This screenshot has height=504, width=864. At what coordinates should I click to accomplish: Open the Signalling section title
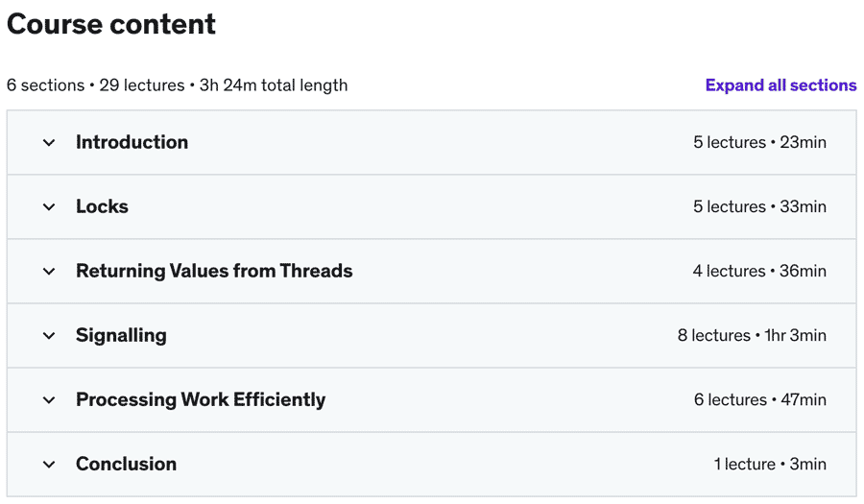click(x=121, y=335)
